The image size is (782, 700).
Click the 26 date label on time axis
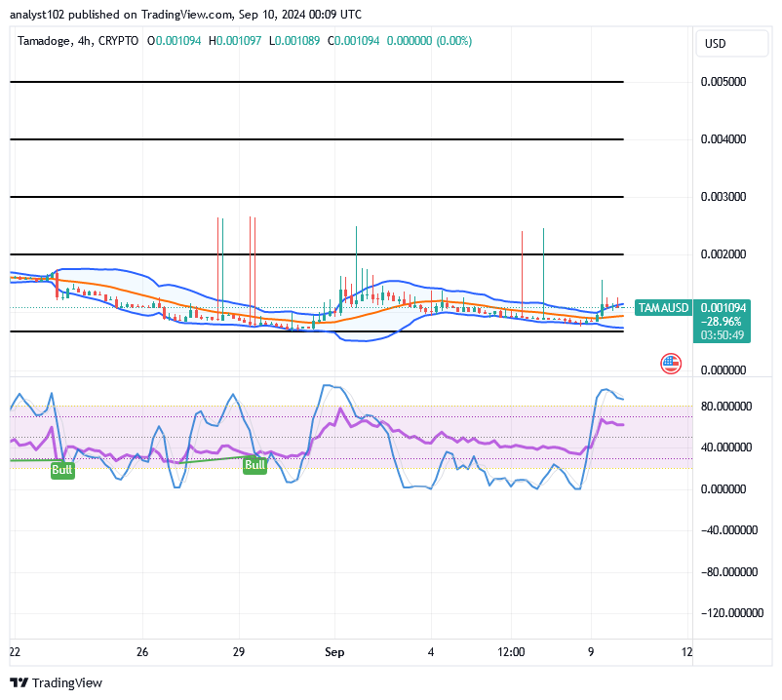pos(142,652)
